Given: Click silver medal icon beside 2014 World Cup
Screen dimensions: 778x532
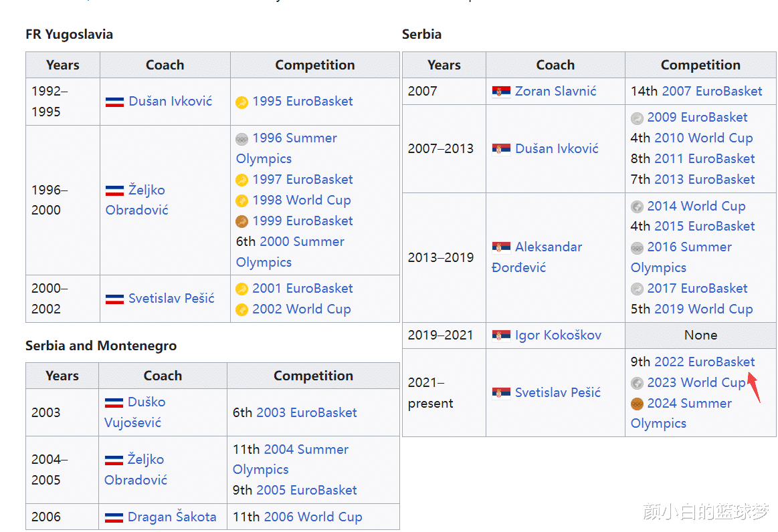Looking at the screenshot, I should coord(637,207).
